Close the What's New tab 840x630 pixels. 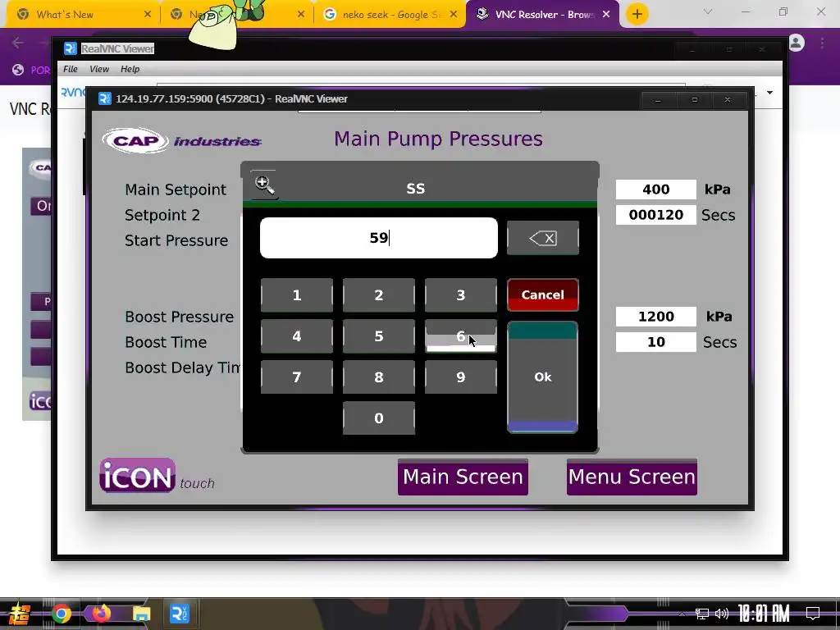click(148, 15)
